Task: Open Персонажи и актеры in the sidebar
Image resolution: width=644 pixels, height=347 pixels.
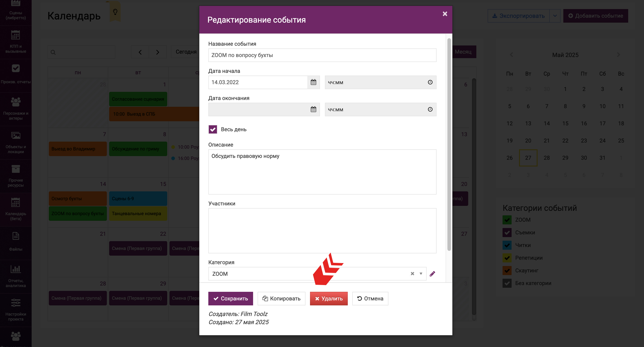Action: coord(16,109)
